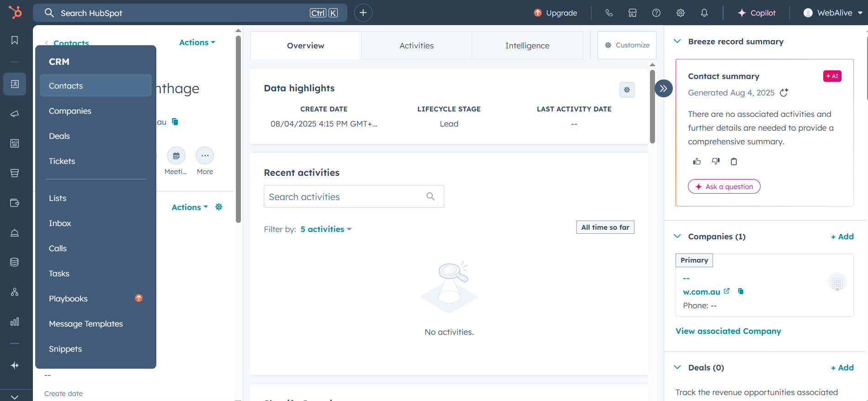
Task: Collapse the Breeze record summary section
Action: pos(677,41)
